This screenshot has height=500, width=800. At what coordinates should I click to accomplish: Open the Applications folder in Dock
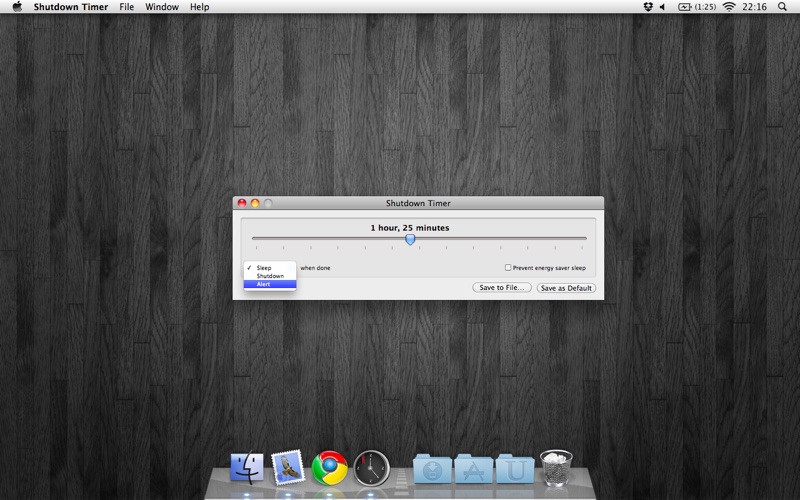[473, 469]
